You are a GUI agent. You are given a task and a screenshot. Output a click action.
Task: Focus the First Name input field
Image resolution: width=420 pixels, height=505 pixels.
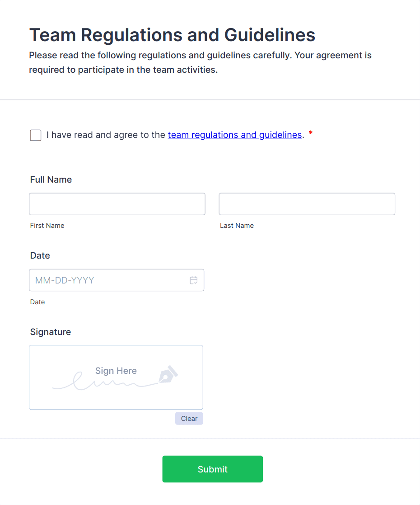tap(117, 204)
